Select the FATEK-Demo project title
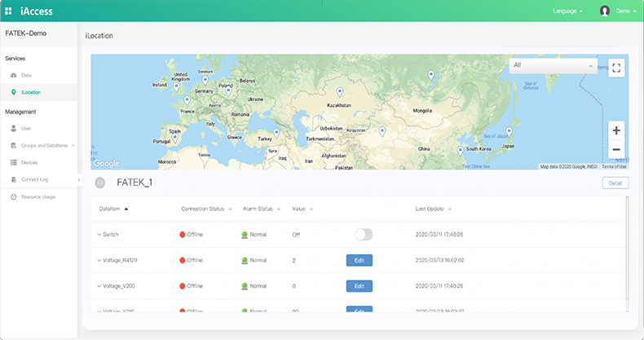The height and width of the screenshot is (340, 644). pos(26,33)
